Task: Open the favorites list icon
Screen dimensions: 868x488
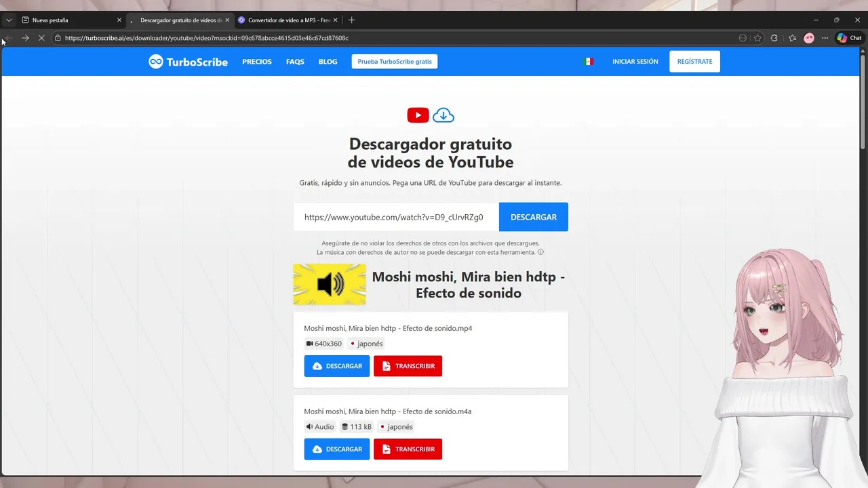Action: pos(792,38)
